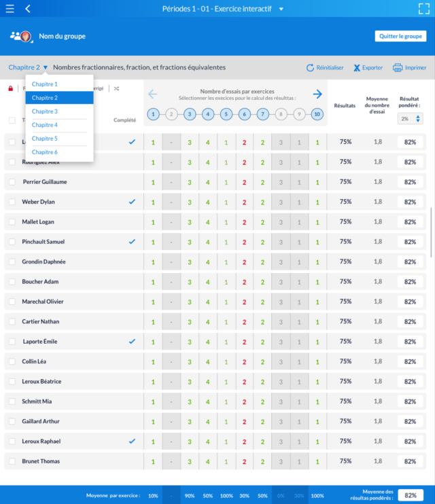Viewport: 435px width, 504px height.
Task: Select Chapitre 6 in the dropdown list
Action: (x=45, y=152)
